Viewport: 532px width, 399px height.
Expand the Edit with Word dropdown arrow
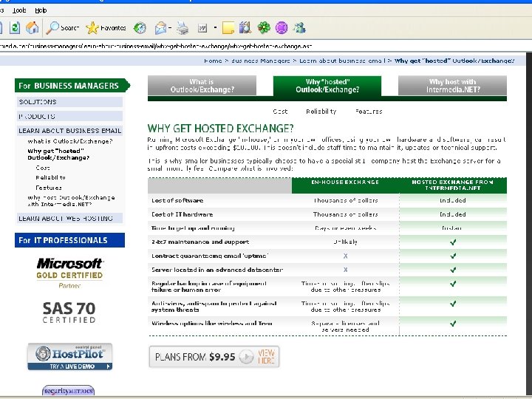[216, 28]
